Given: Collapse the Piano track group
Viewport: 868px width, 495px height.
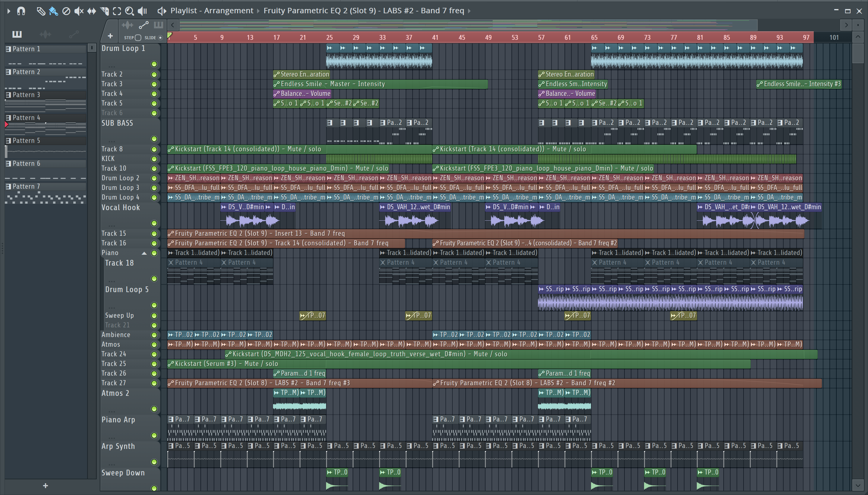Looking at the screenshot, I should [144, 253].
